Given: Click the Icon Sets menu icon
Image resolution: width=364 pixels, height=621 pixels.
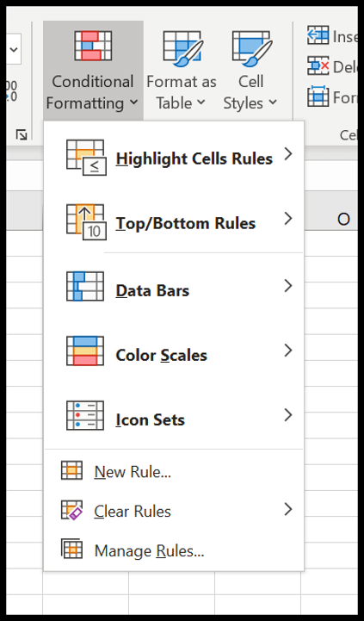Looking at the screenshot, I should 85,415.
